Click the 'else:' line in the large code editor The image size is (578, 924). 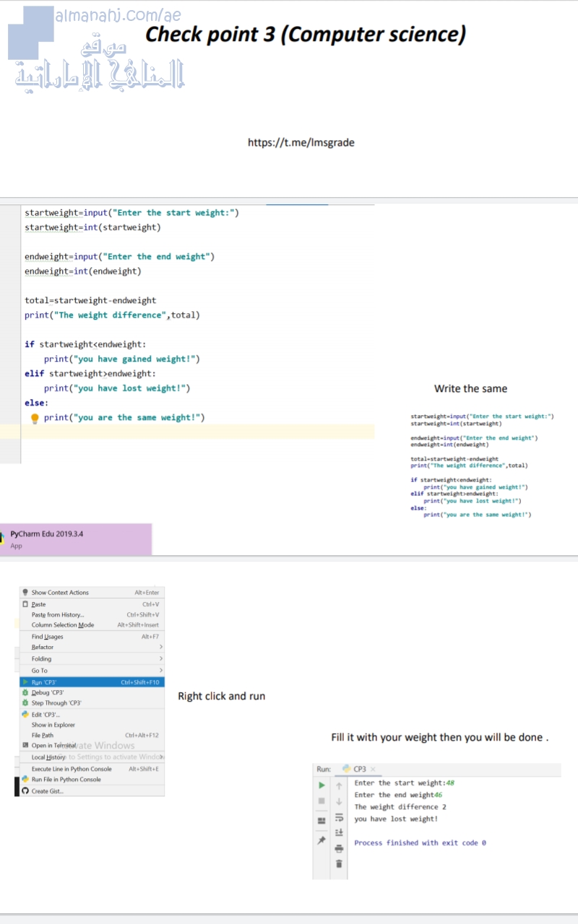tap(37, 403)
